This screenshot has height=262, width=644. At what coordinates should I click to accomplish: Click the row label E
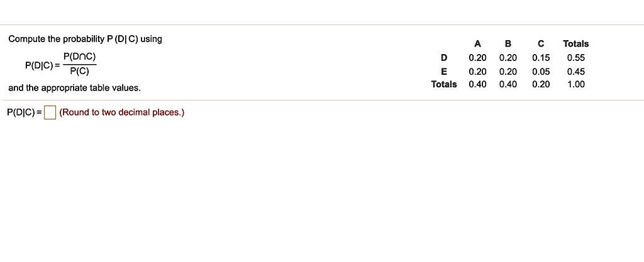pos(444,71)
